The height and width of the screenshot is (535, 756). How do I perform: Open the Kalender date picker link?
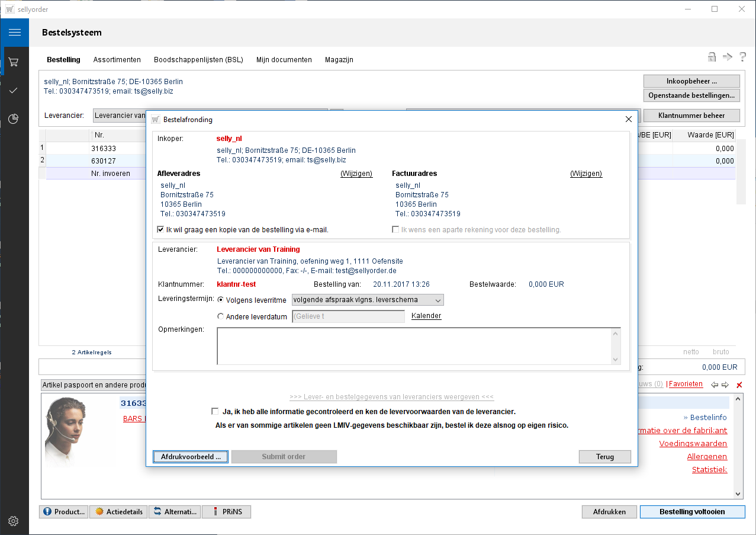pyautogui.click(x=426, y=316)
